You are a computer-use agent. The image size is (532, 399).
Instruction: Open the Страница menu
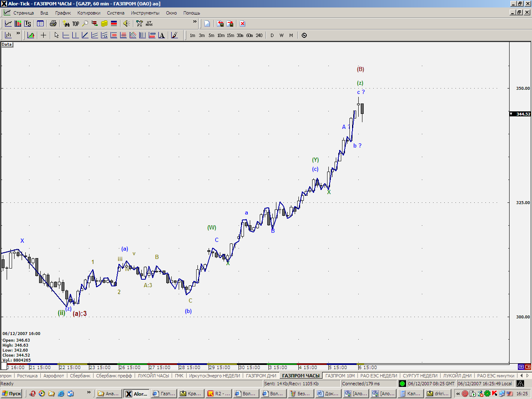23,13
